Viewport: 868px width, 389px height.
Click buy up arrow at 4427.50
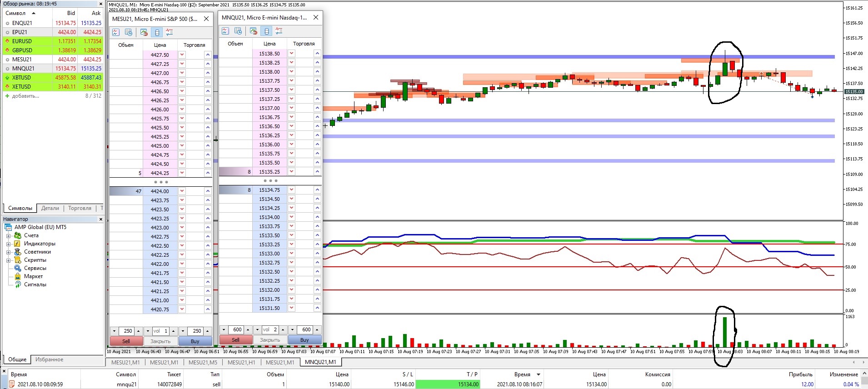[x=208, y=55]
